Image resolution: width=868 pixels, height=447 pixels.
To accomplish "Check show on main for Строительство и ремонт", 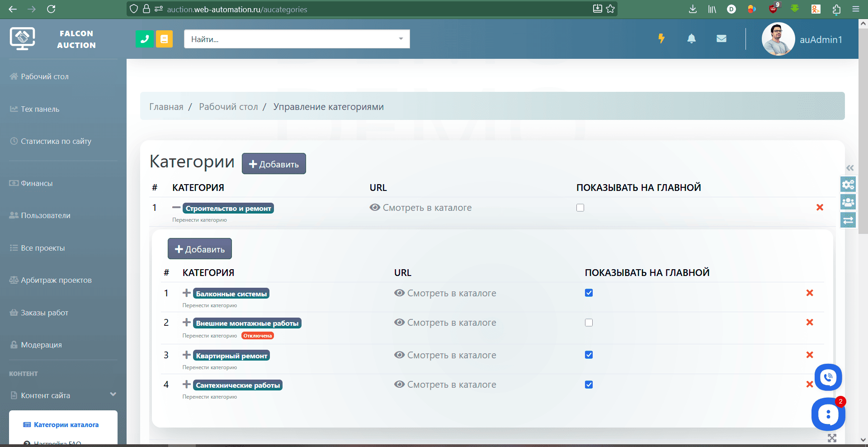I will [x=580, y=208].
